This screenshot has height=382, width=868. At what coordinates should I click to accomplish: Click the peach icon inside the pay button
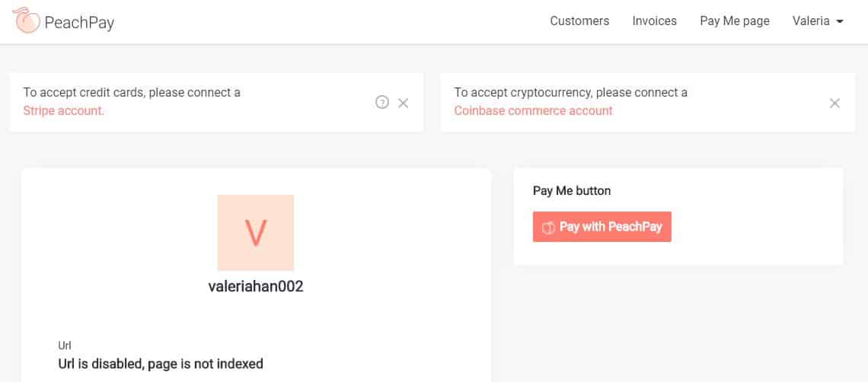tap(547, 228)
